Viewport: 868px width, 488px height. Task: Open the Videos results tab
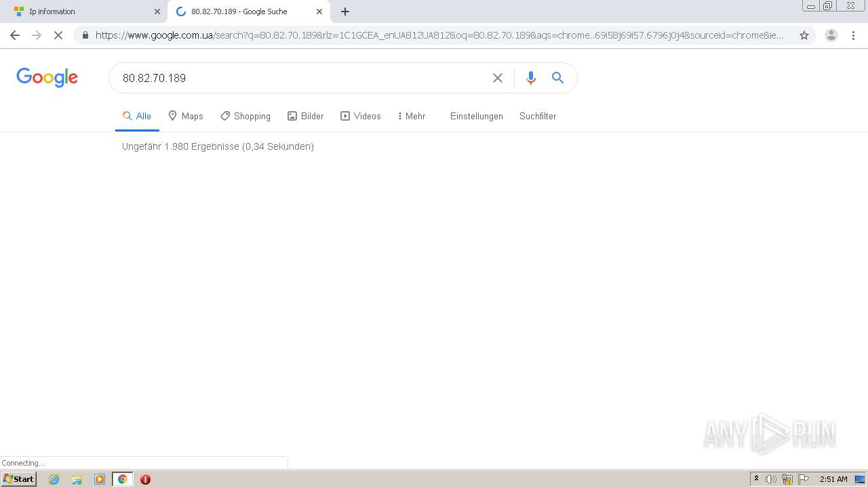pos(361,116)
